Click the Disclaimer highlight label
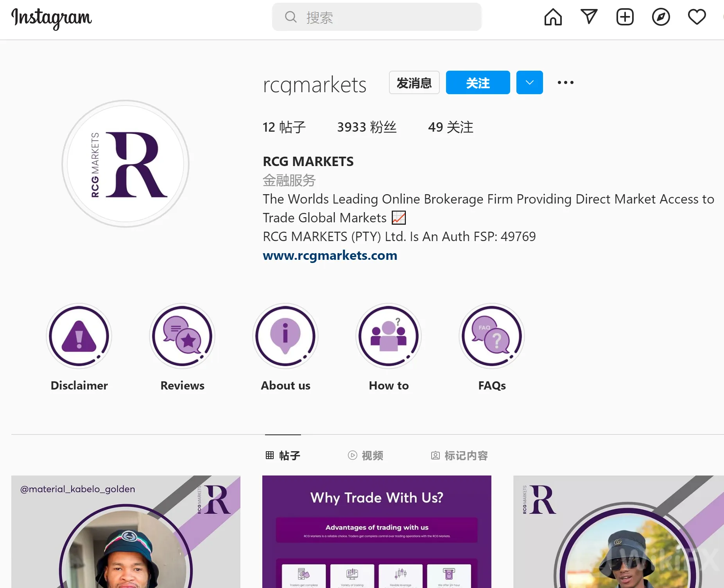This screenshot has width=724, height=588. coord(79,386)
